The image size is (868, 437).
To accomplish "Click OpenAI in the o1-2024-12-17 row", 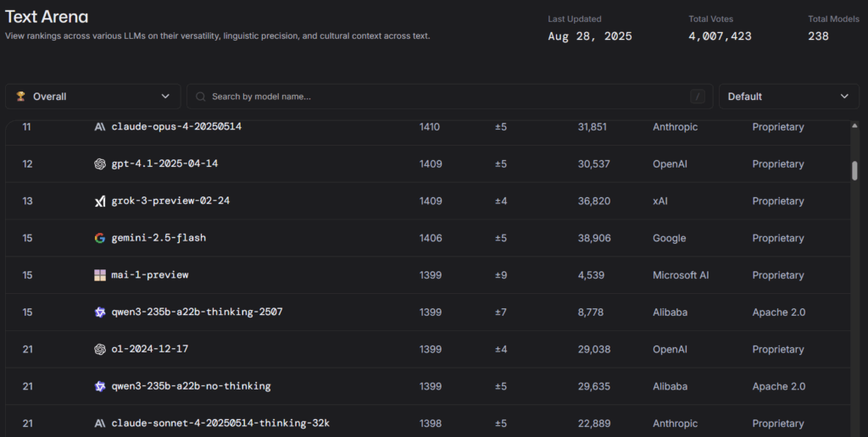I will tap(670, 349).
